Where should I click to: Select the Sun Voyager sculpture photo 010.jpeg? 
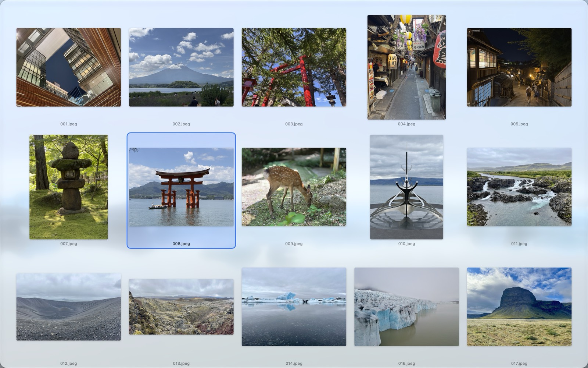[x=406, y=187]
